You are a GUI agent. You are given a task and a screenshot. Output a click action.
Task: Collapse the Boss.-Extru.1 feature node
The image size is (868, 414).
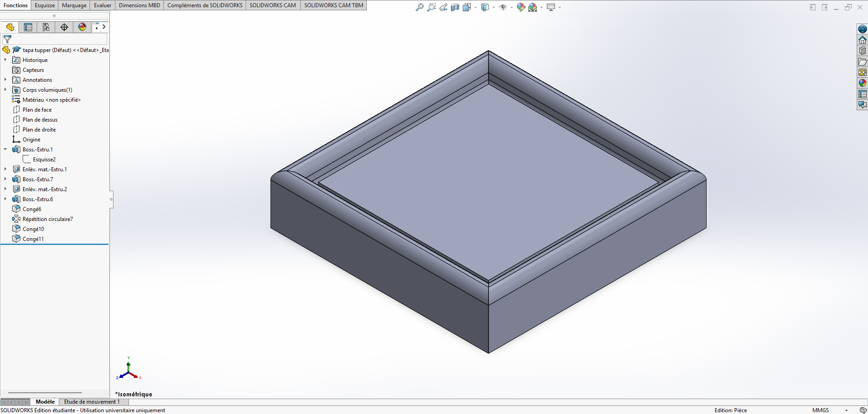point(5,150)
